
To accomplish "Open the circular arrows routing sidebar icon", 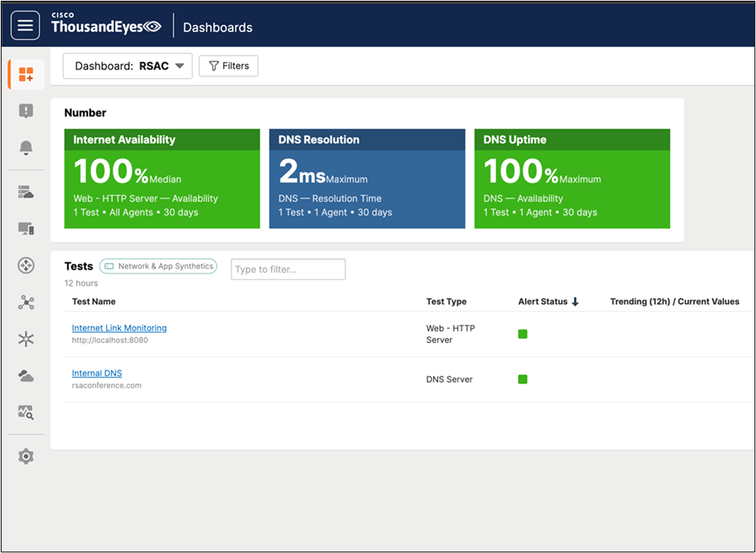I will [26, 265].
